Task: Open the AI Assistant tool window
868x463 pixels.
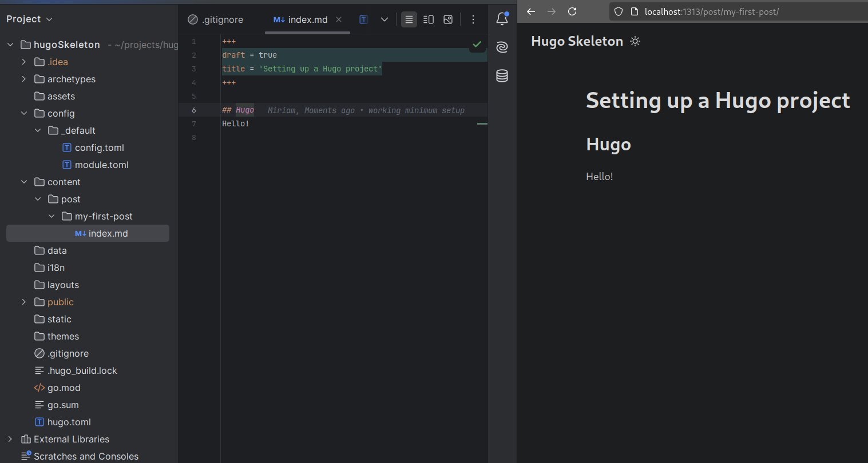Action: 502,47
